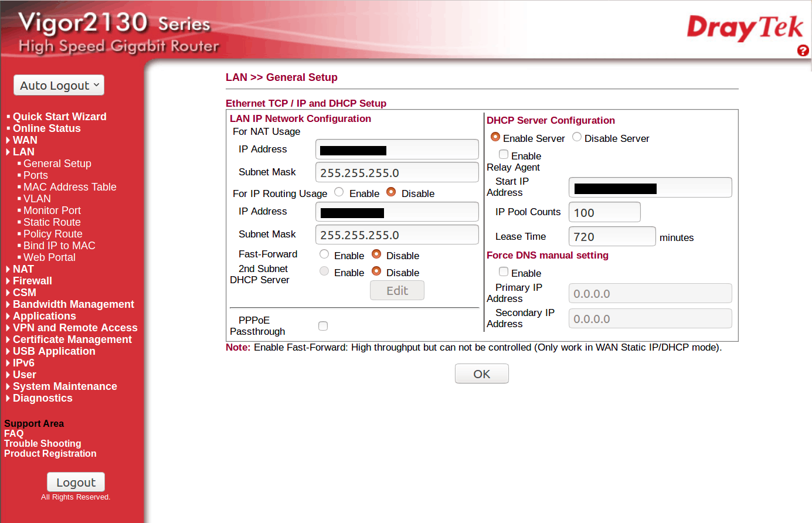Open Online Status page
Viewport: 812px width, 523px height.
tap(47, 128)
